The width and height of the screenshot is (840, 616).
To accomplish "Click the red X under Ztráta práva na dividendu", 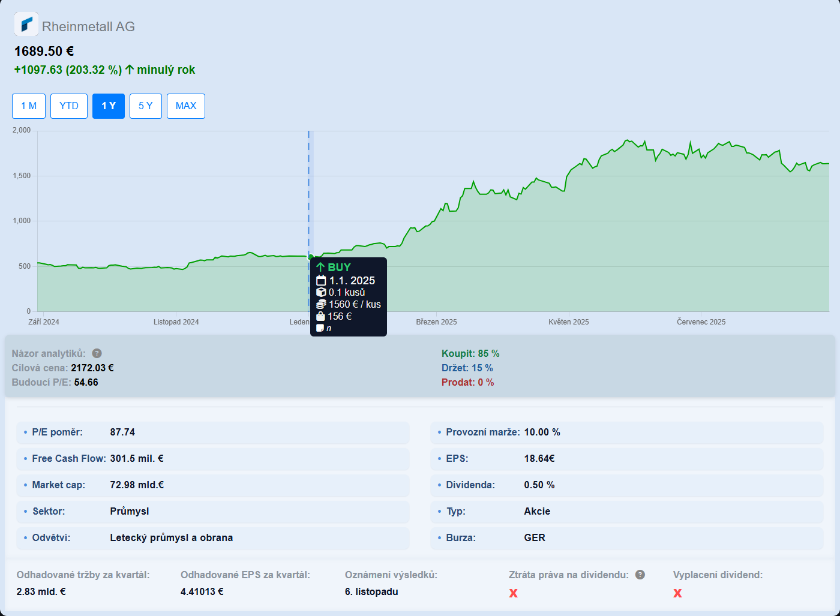I will point(513,593).
